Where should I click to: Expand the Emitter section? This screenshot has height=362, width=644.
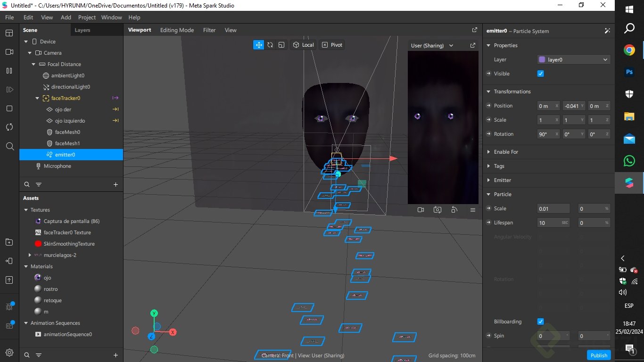click(502, 180)
